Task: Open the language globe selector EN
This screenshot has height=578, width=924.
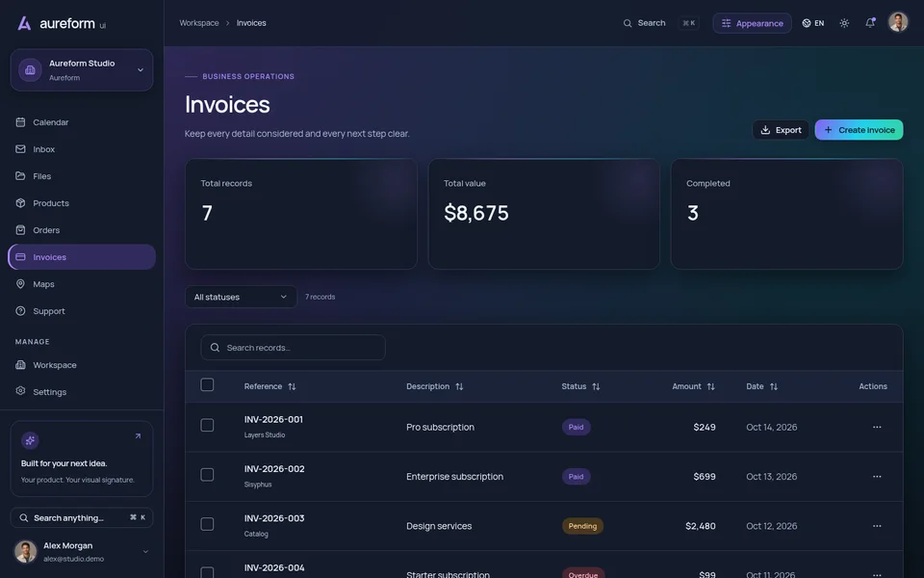Action: click(x=813, y=23)
